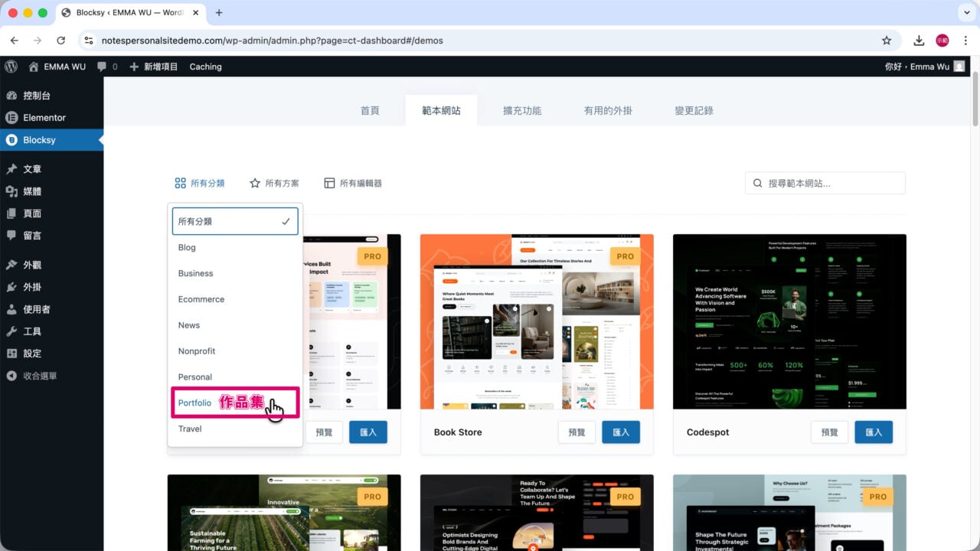Click 預覽 on the first demo card
980x551 pixels.
pos(324,432)
